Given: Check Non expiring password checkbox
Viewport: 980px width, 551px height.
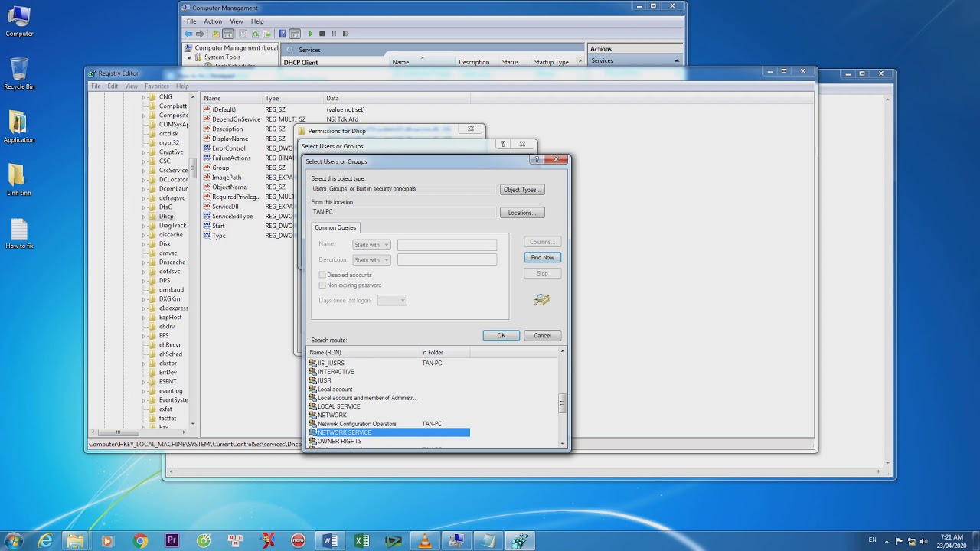Looking at the screenshot, I should [322, 285].
